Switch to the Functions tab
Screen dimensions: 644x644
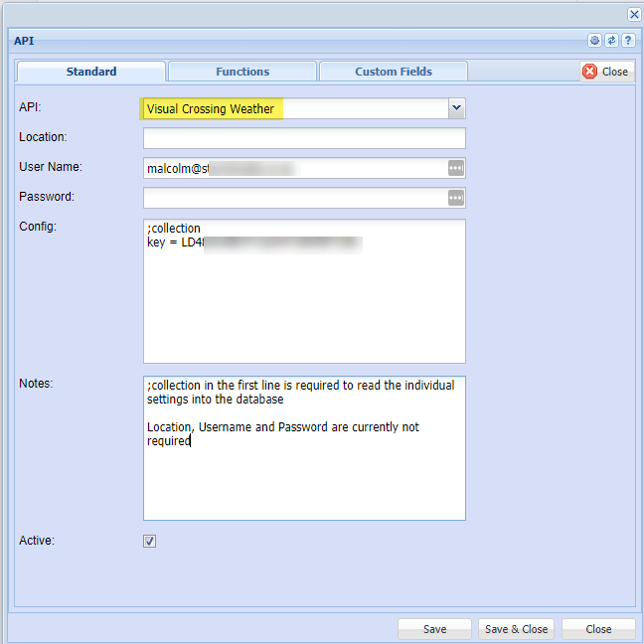242,72
